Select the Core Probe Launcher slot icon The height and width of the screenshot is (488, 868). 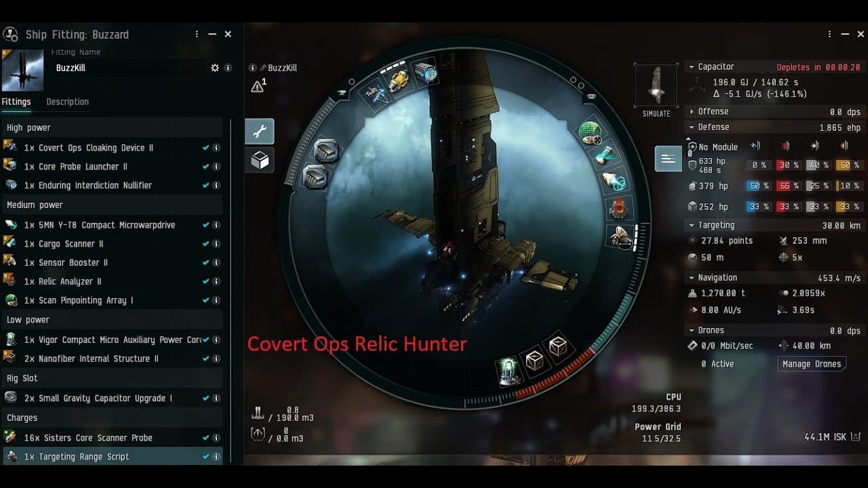coord(399,81)
